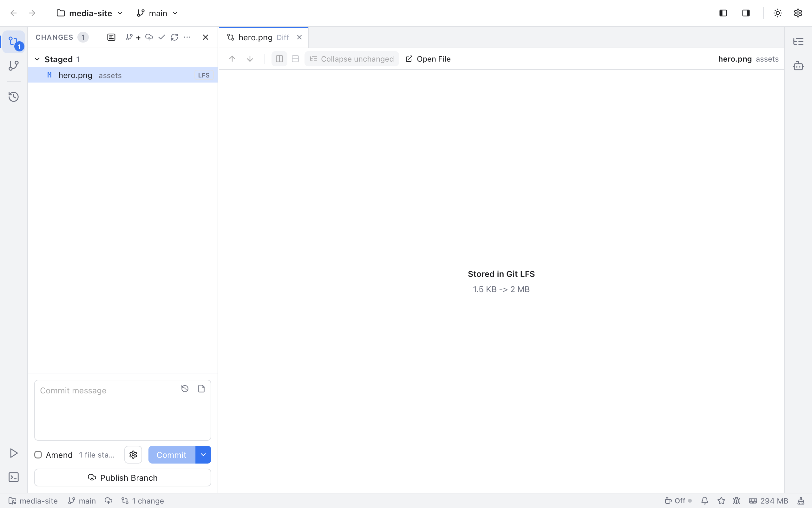Open commit template file icon
812x508 pixels.
click(x=201, y=389)
